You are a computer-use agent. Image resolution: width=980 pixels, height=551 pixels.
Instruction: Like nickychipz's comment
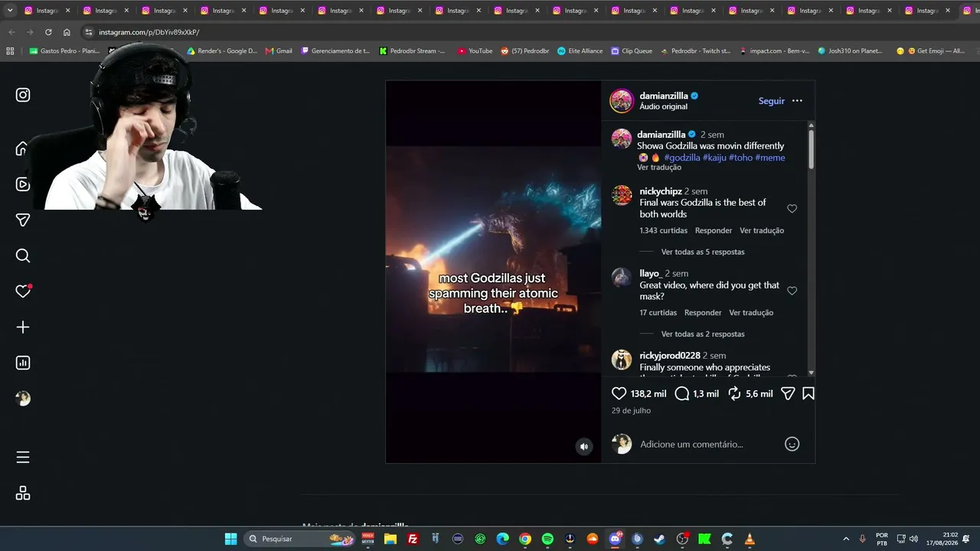792,209
